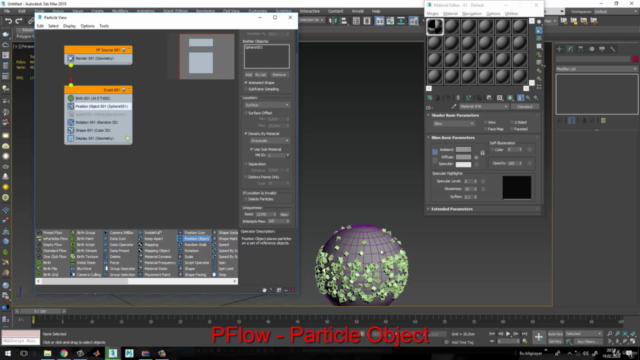Click the By List button

(260, 75)
